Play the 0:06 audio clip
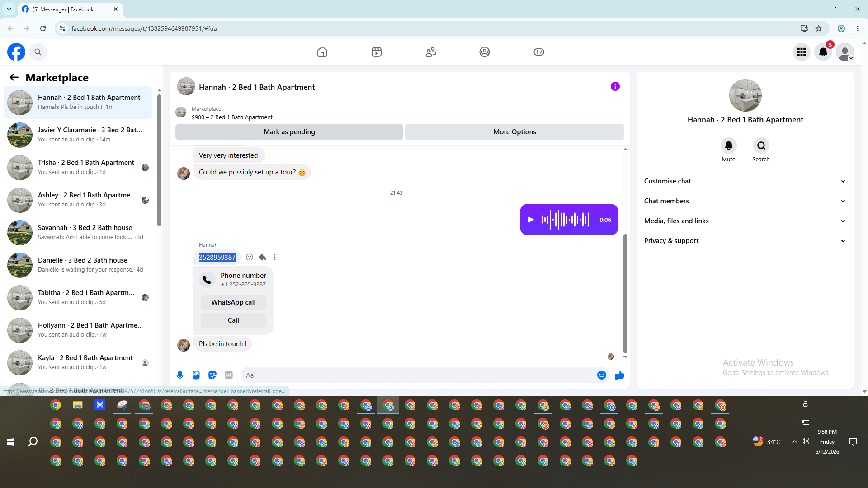This screenshot has height=488, width=868. coord(531,220)
